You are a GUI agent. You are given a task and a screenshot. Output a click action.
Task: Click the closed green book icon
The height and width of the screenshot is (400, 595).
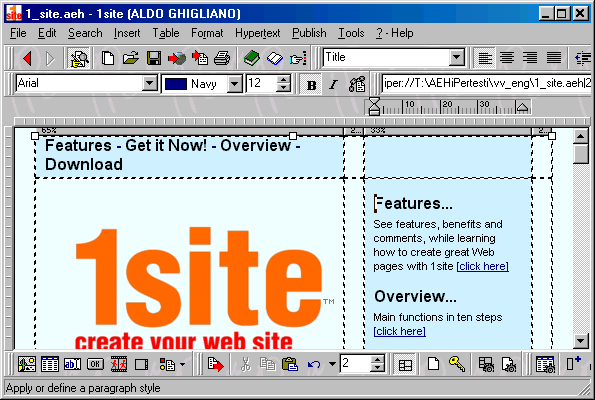(x=252, y=58)
